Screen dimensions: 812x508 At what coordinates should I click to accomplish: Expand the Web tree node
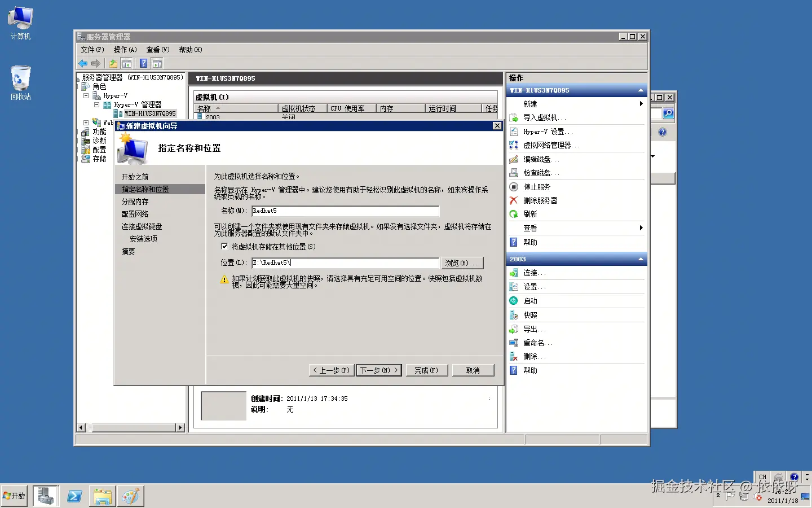coord(86,122)
